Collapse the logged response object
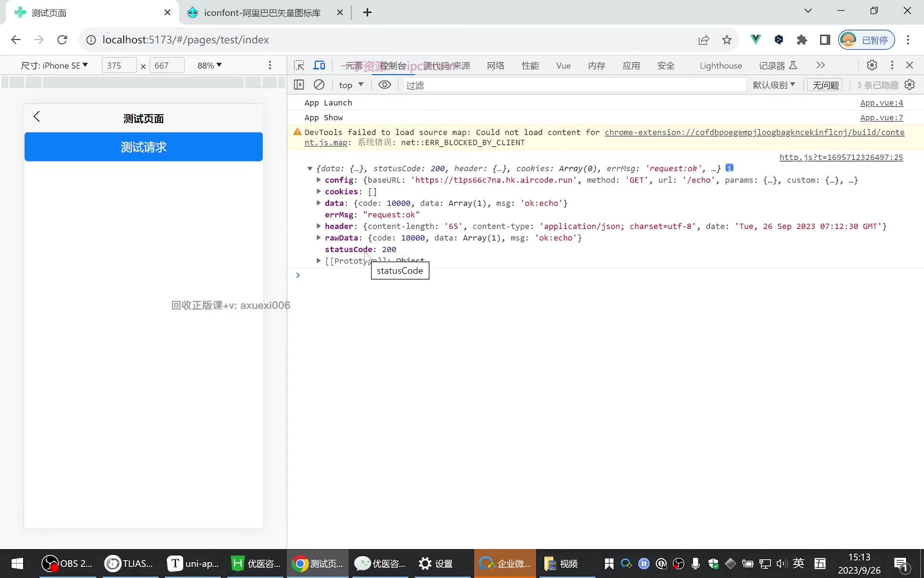Screen dimensions: 924x578 pos(310,169)
